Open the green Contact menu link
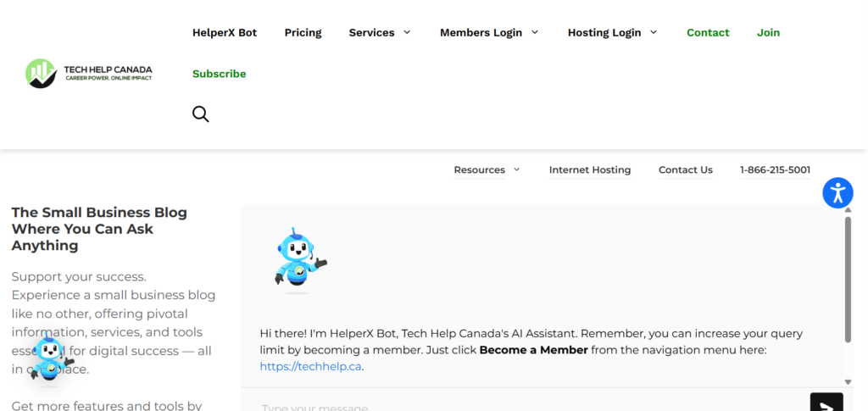868x411 pixels. (708, 33)
